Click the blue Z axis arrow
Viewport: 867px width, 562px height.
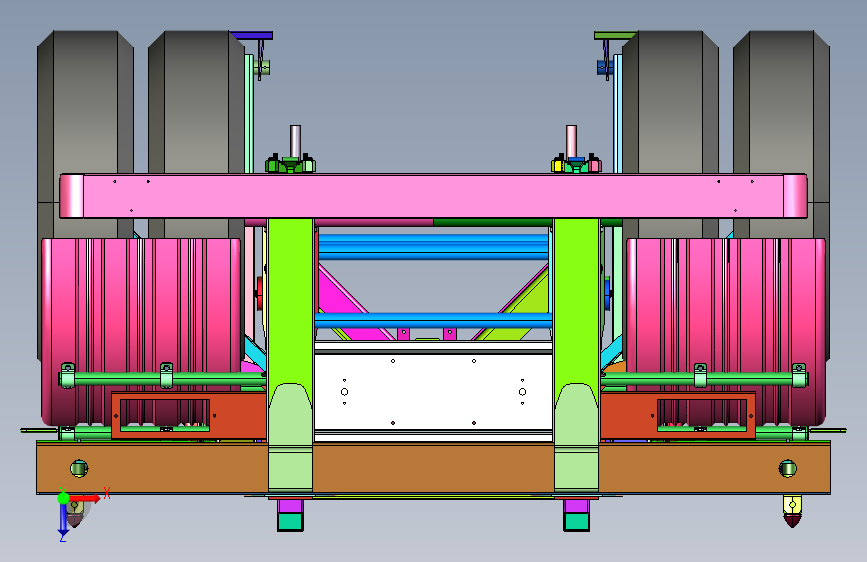(x=62, y=521)
